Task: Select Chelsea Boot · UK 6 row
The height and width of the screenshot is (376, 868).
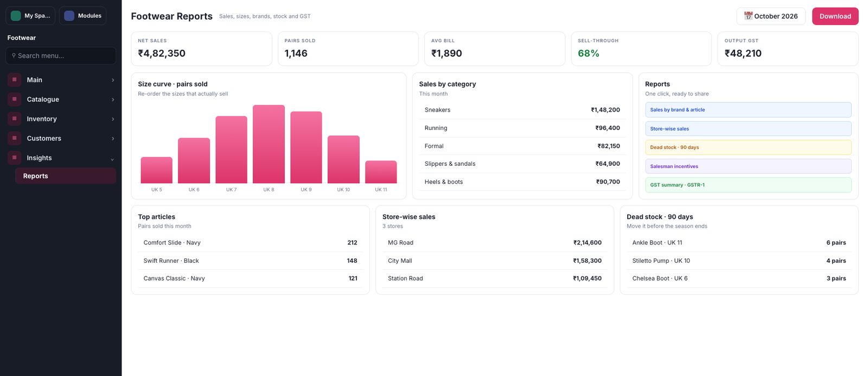Action: pyautogui.click(x=739, y=278)
